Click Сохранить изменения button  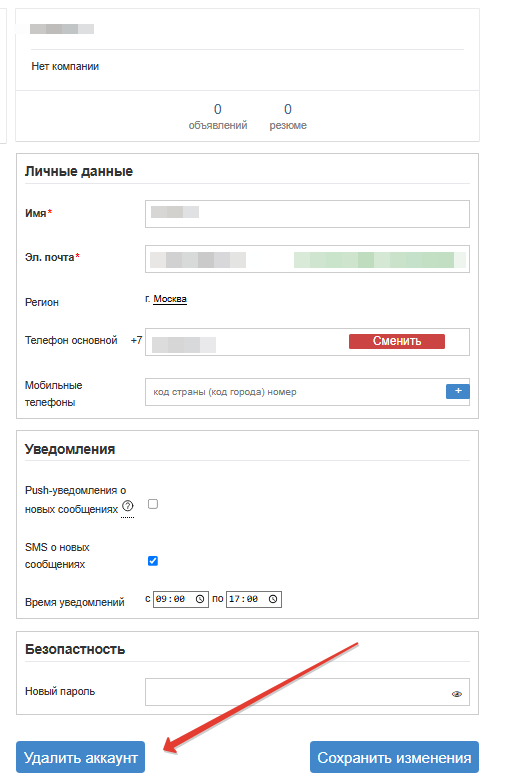[x=394, y=757]
